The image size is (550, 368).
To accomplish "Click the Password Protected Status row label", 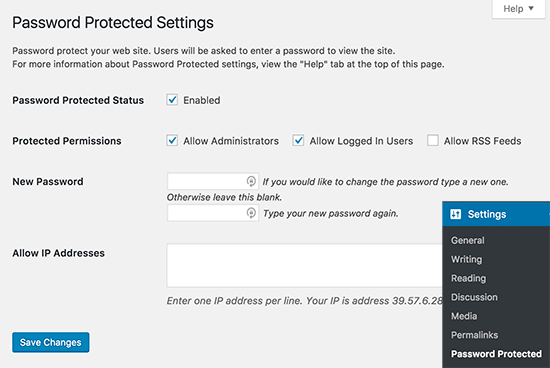I will (x=78, y=100).
